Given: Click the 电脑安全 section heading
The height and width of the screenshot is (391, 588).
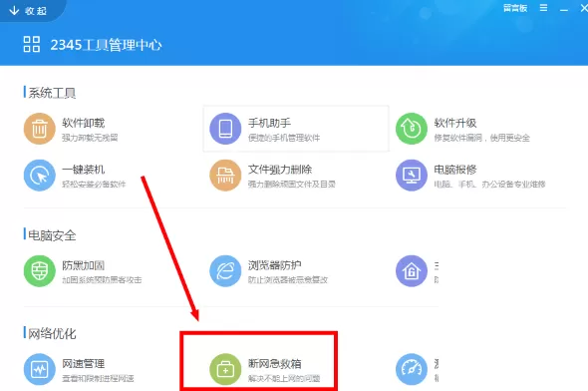Looking at the screenshot, I should (x=52, y=235).
